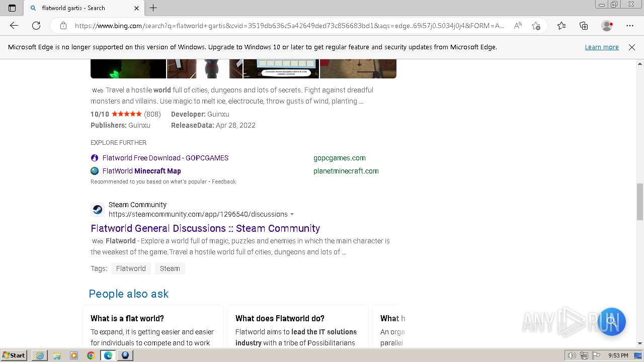
Task: Click scrollbar up arrow
Action: [x=640, y=64]
